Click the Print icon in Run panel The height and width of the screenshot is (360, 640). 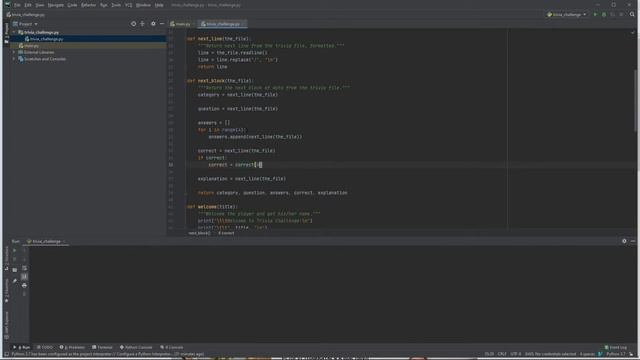[x=24, y=285]
